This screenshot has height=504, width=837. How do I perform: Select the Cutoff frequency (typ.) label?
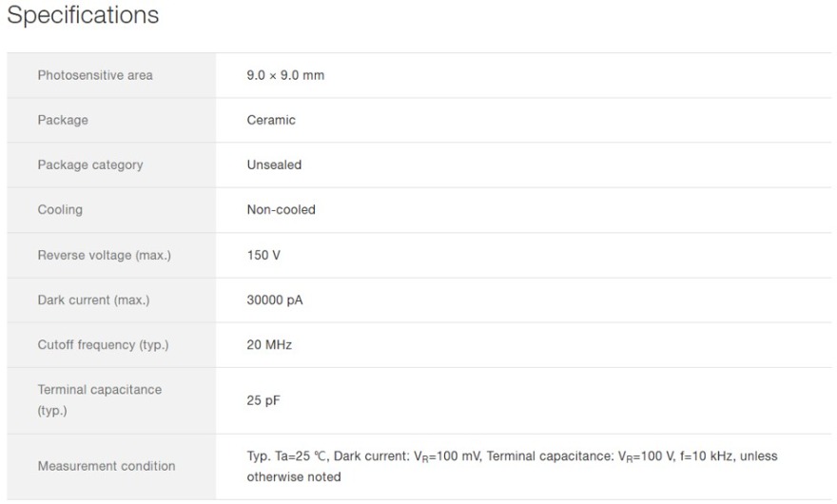pyautogui.click(x=103, y=345)
